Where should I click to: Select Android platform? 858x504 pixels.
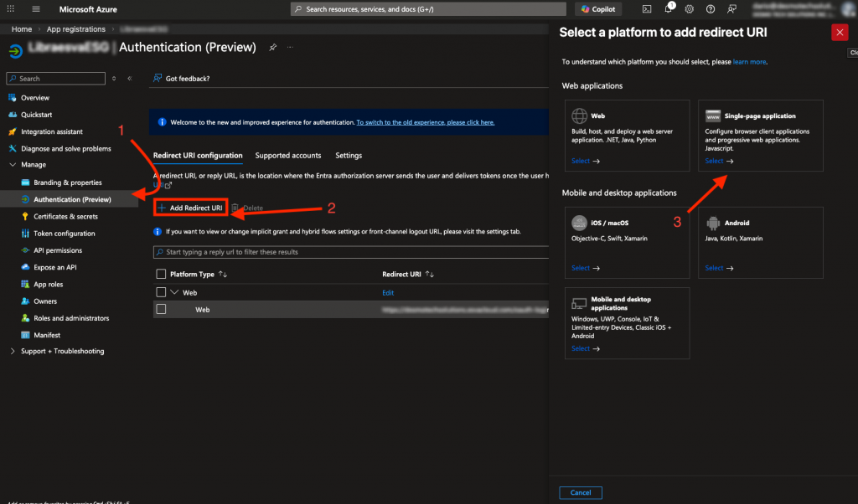click(761, 243)
